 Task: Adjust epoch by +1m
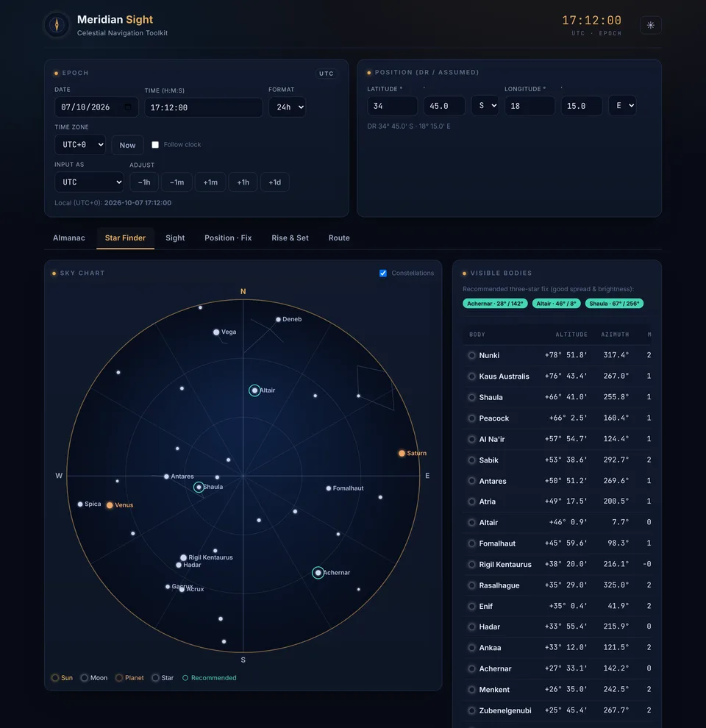pos(210,182)
